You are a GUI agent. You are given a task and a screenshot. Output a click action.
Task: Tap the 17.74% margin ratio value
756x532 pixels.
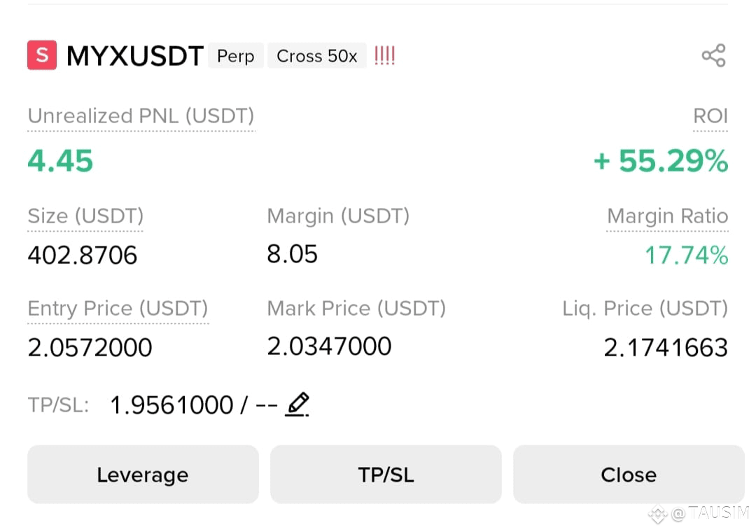coord(687,255)
